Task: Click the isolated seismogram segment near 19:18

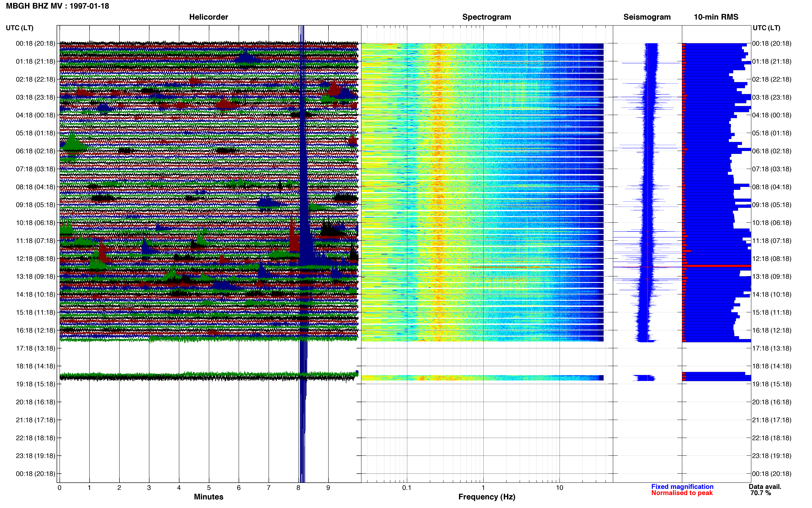Action: tap(644, 378)
